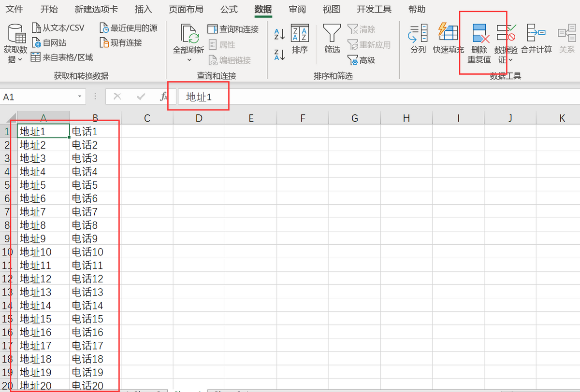
Task: Click the 属性 button
Action: pos(222,45)
